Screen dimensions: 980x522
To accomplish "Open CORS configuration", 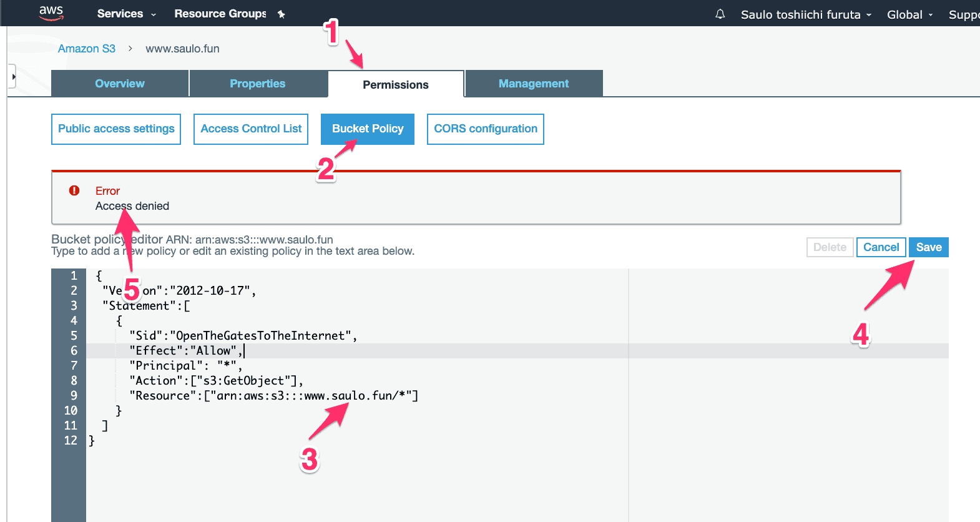I will [486, 129].
